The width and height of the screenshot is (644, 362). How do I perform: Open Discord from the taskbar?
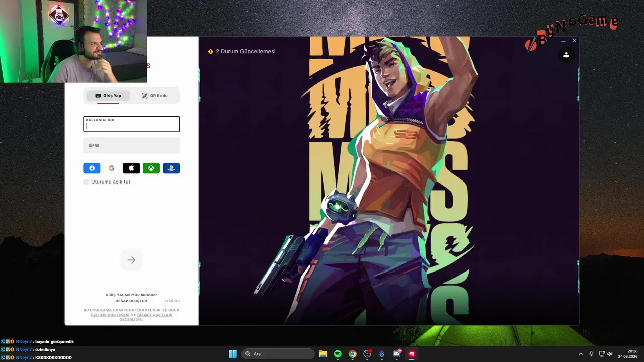pyautogui.click(x=397, y=354)
